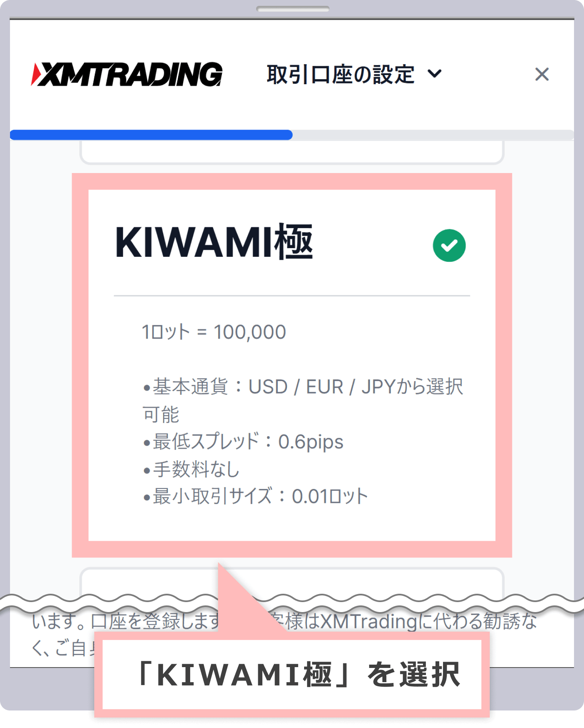The height and width of the screenshot is (728, 584).
Task: Click the 1ロット = 100,000 line
Action: [214, 332]
